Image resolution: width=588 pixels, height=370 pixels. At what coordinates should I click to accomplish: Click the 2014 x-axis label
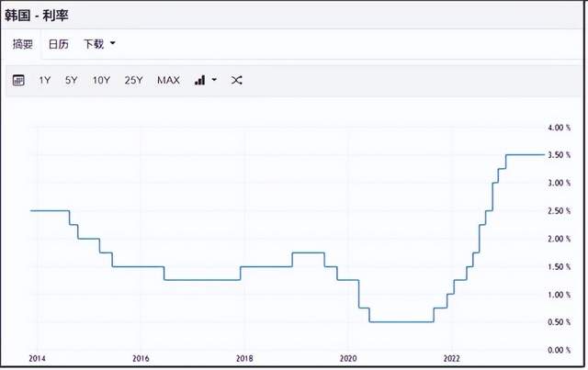pos(37,359)
